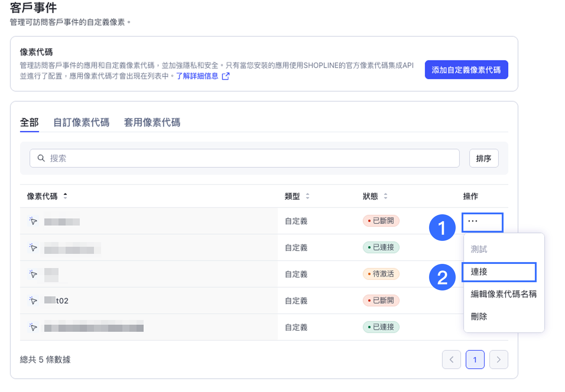
Task: Click the external link icon after 了解詳細信息
Action: pos(225,76)
